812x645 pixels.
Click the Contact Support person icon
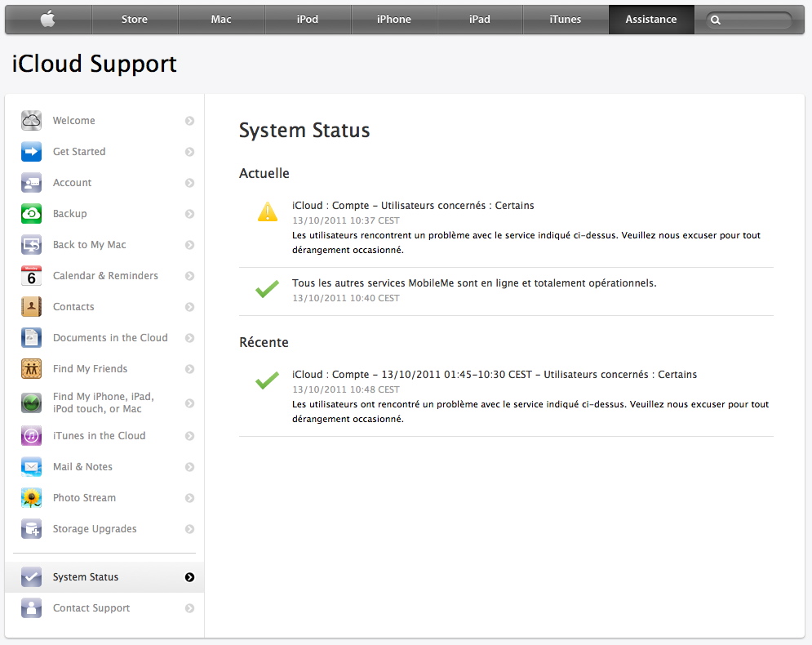pos(31,608)
